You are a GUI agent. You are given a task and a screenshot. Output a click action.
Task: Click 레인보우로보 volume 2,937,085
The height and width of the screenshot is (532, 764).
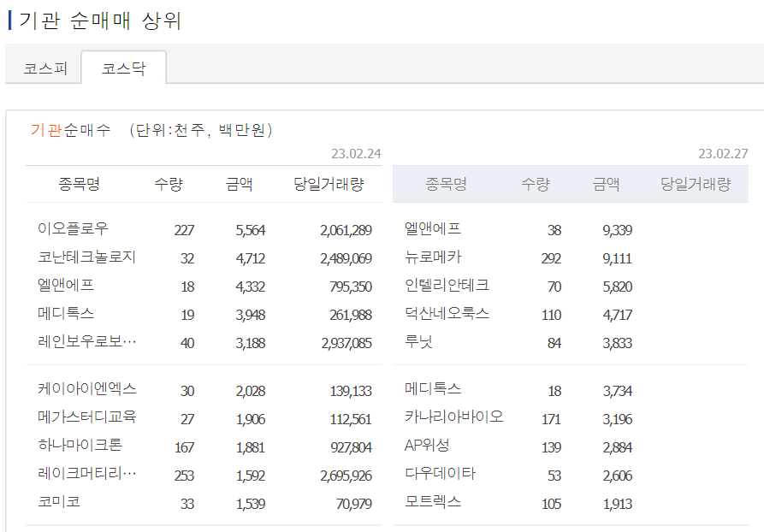pos(346,343)
